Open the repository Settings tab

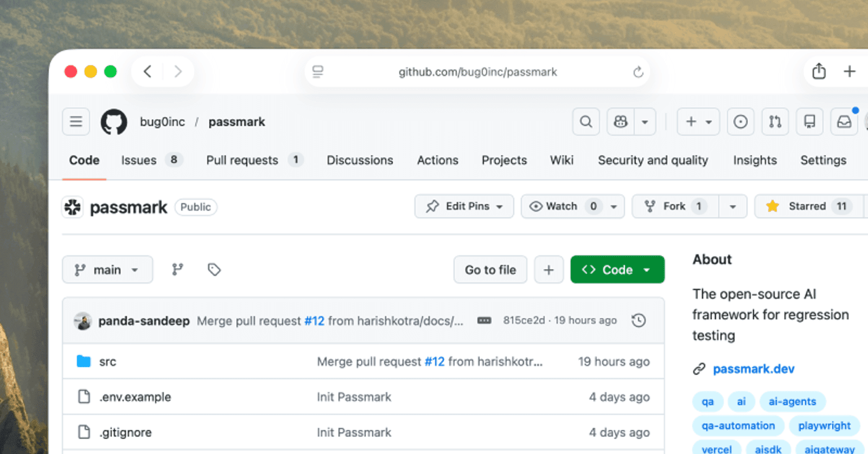823,160
